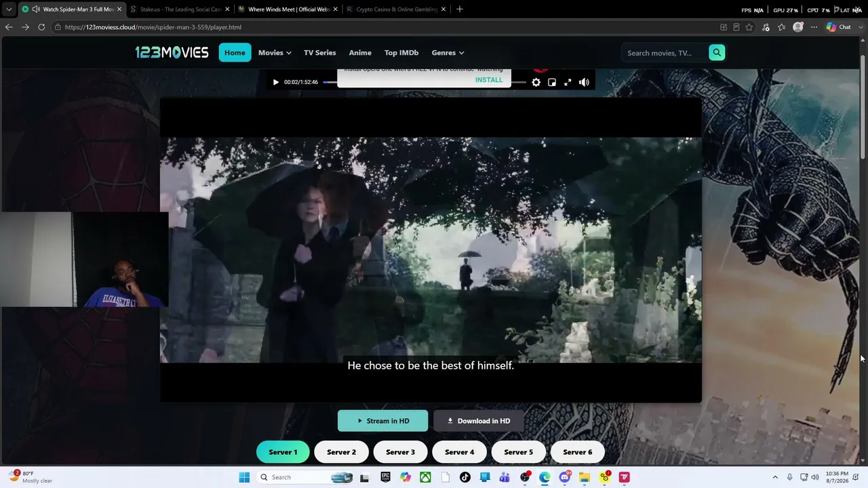Click the Search movies, TV input field
868x488 pixels.
pyautogui.click(x=665, y=53)
